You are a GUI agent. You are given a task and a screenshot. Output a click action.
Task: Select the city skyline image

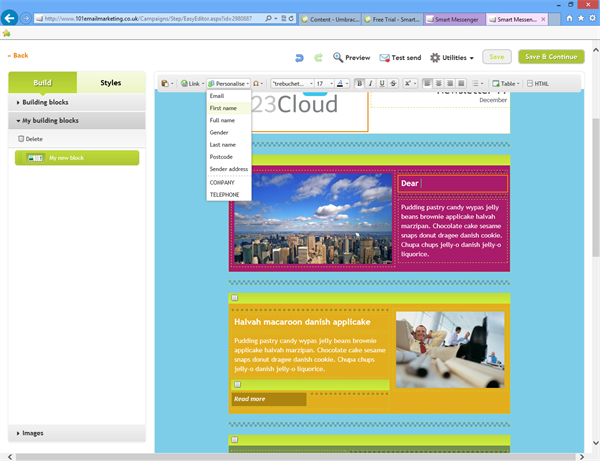(313, 218)
